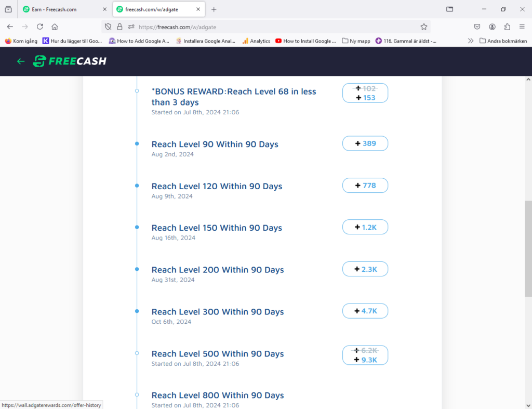Click the Reach Level 300 Within 90 Days title

tap(218, 312)
